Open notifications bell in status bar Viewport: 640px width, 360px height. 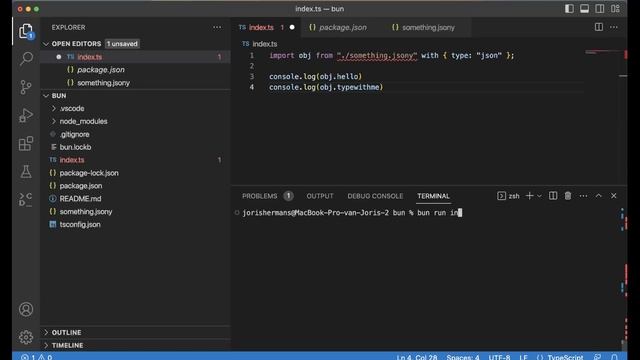(x=614, y=357)
